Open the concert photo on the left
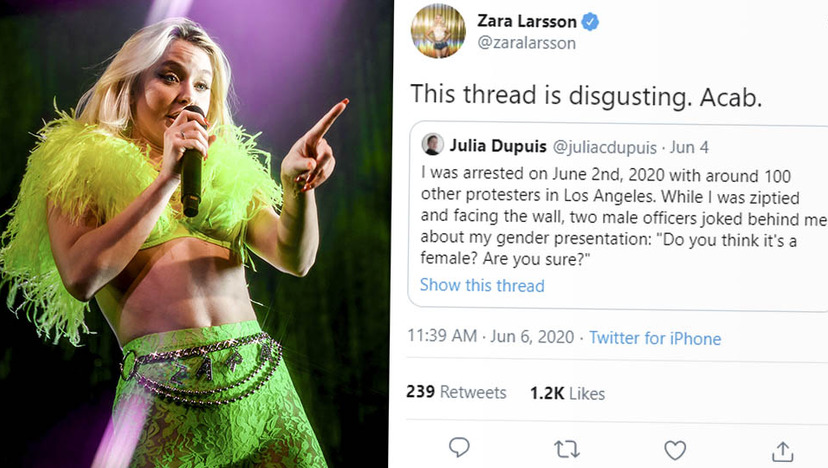The height and width of the screenshot is (468, 828). click(x=195, y=234)
